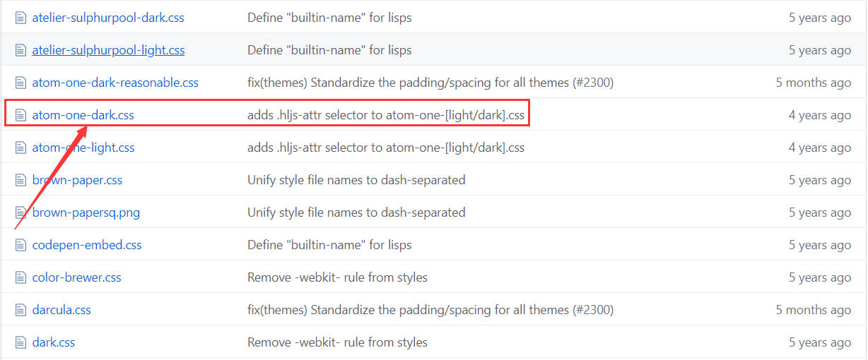Click file icon beside atelier-sulphurpool-dark.css
The width and height of the screenshot is (868, 360).
pos(20,18)
